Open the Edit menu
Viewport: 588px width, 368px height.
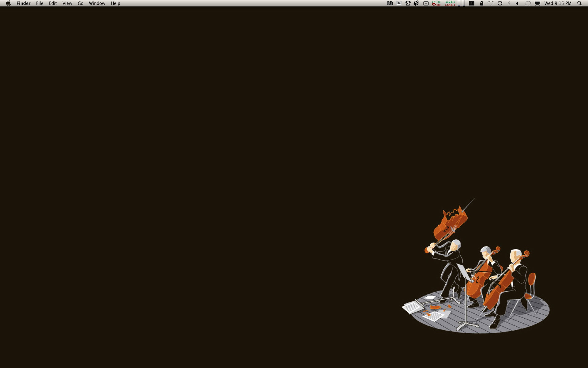pyautogui.click(x=53, y=3)
